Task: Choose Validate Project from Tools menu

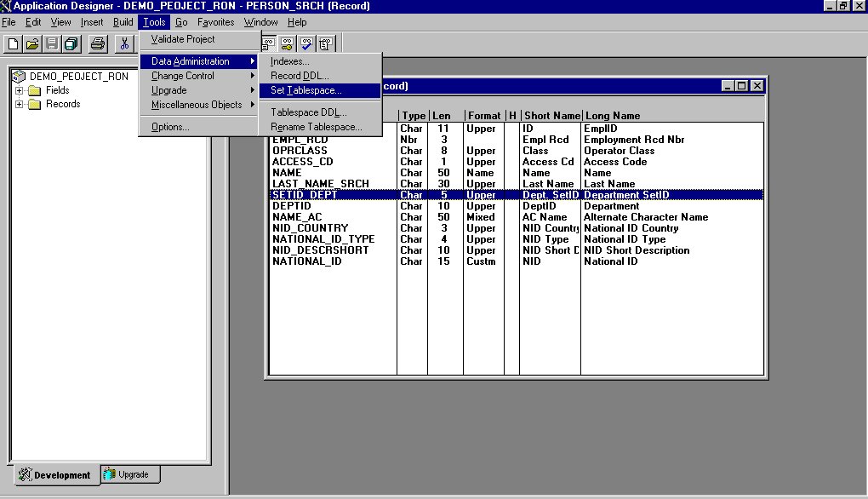Action: click(x=199, y=39)
